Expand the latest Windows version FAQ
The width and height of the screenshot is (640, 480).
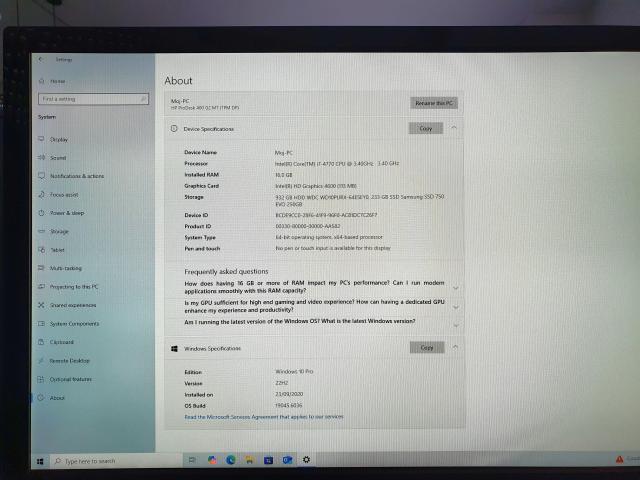point(456,325)
